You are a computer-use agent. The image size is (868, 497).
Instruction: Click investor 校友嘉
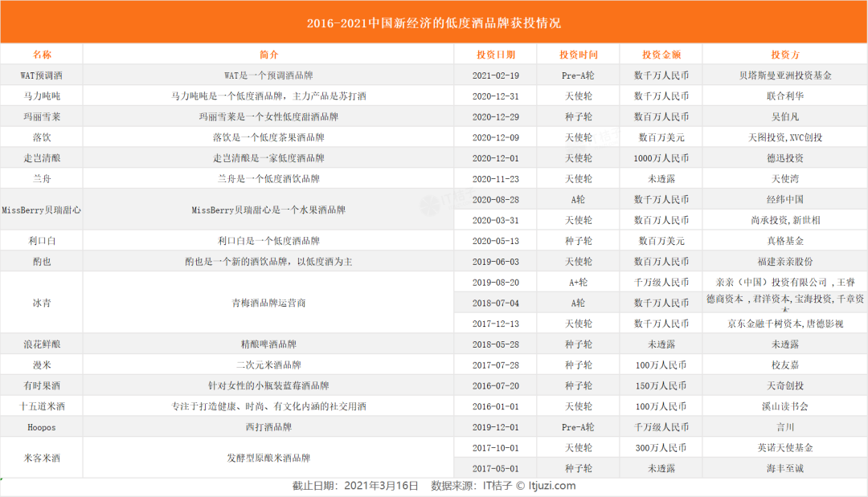click(x=785, y=365)
